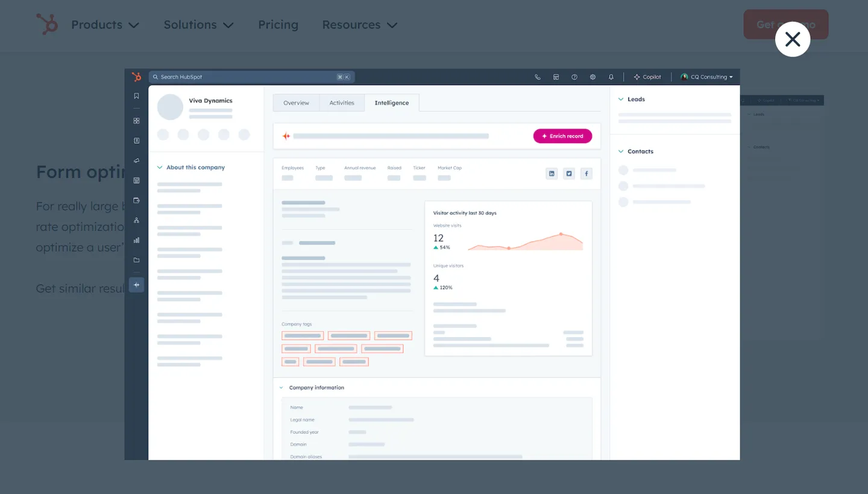This screenshot has height=494, width=868.
Task: Open the Help question mark icon
Action: click(574, 77)
